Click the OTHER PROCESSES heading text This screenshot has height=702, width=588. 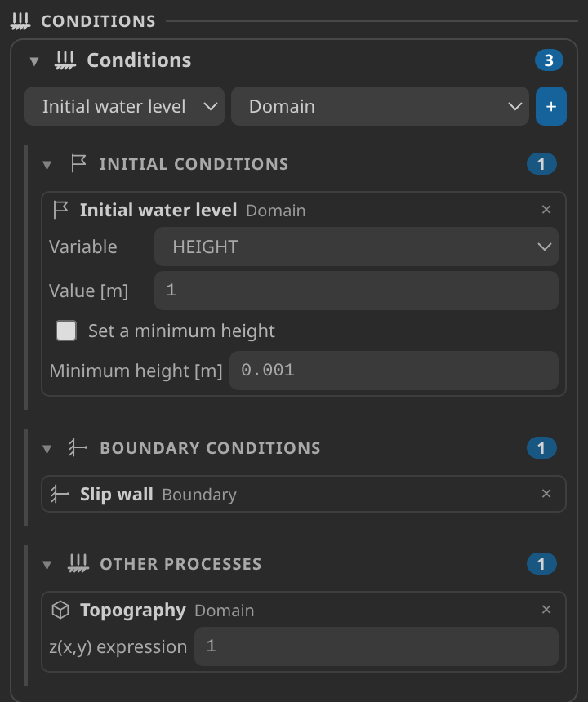[x=180, y=564]
